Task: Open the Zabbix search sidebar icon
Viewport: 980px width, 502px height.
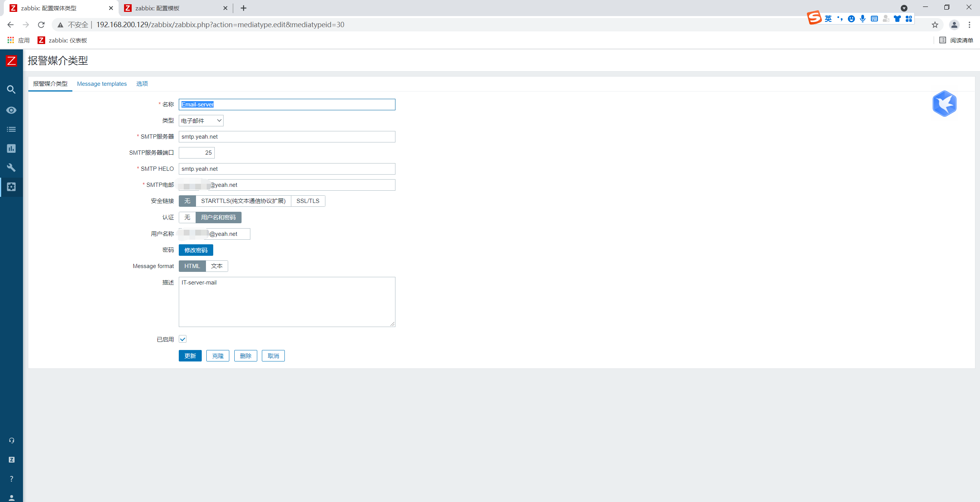Action: (x=11, y=90)
